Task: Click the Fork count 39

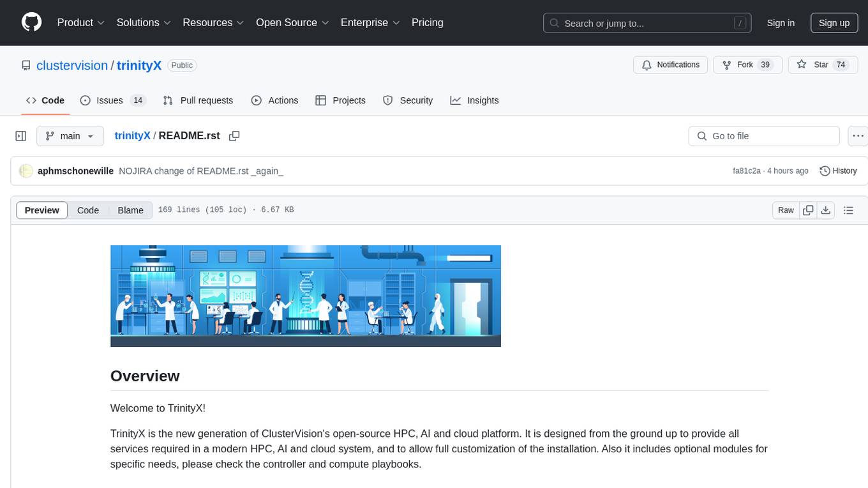Action: pos(766,65)
